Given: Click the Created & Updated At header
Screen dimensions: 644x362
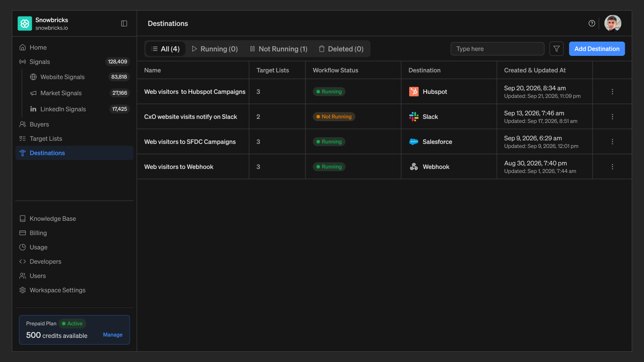Looking at the screenshot, I should 535,70.
